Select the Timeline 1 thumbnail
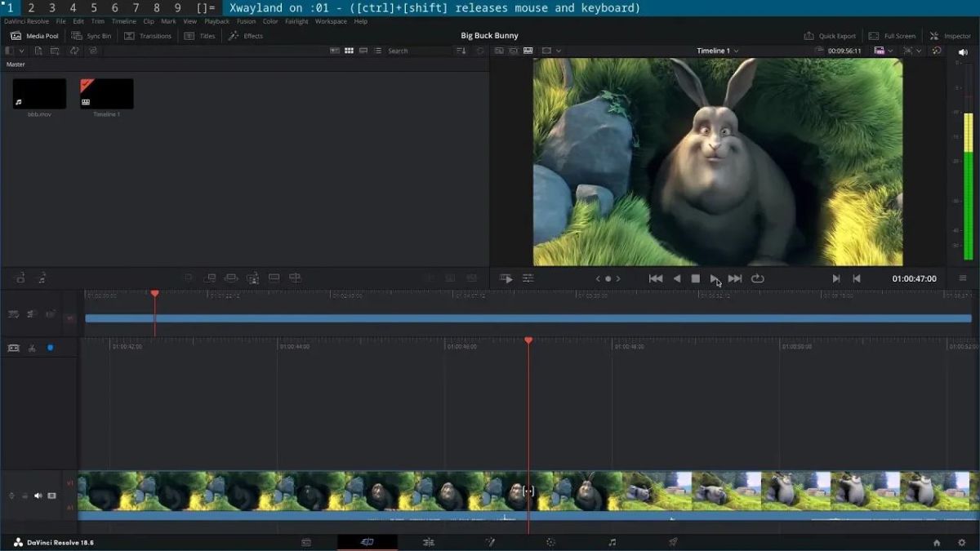 [x=106, y=94]
